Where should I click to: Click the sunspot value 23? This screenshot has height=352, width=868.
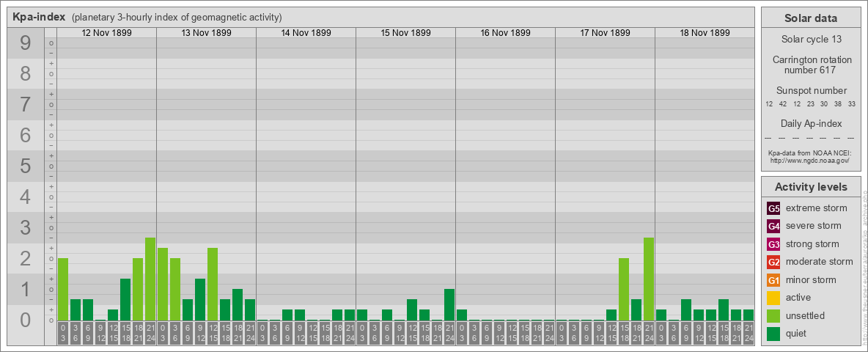pos(810,104)
